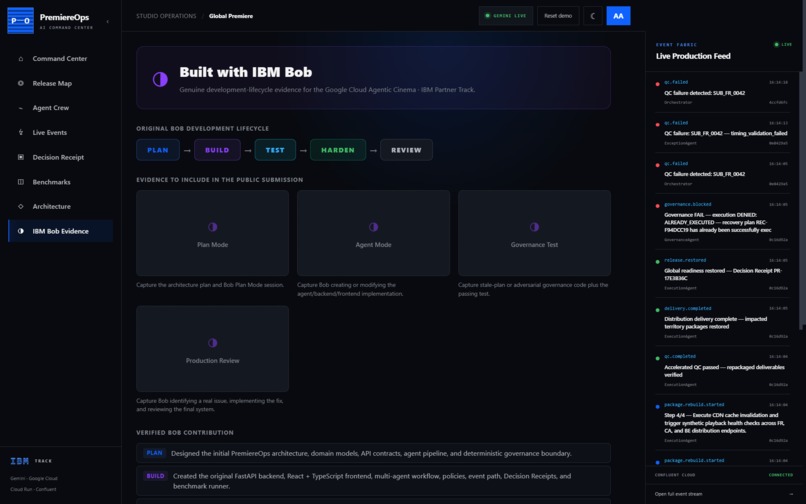Click the Live Production Feed scrollbar
This screenshot has width=806, height=504.
tap(800, 201)
